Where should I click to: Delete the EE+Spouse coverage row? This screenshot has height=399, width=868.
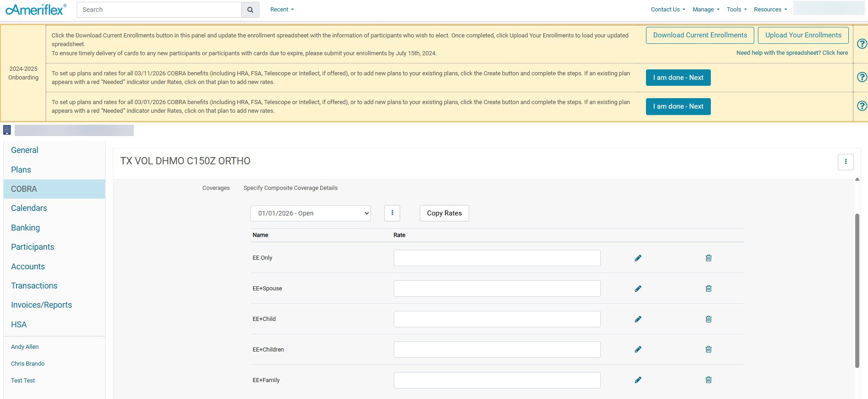[708, 289]
